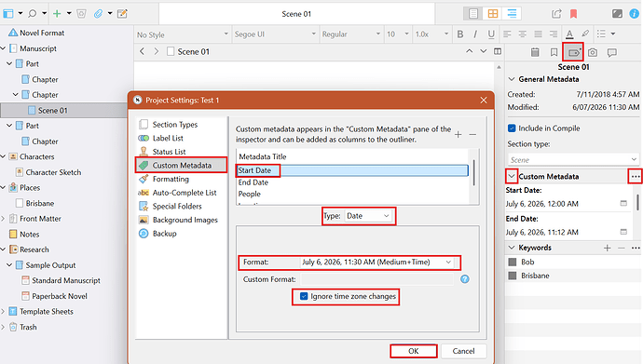Click the plus icon to add metadata field
643x364 pixels.
(x=458, y=134)
